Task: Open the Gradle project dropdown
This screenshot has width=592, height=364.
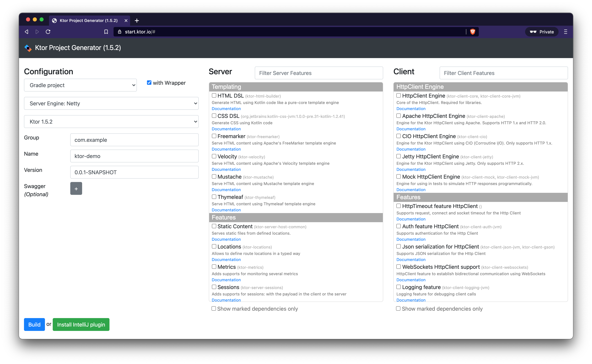Action: (x=80, y=85)
